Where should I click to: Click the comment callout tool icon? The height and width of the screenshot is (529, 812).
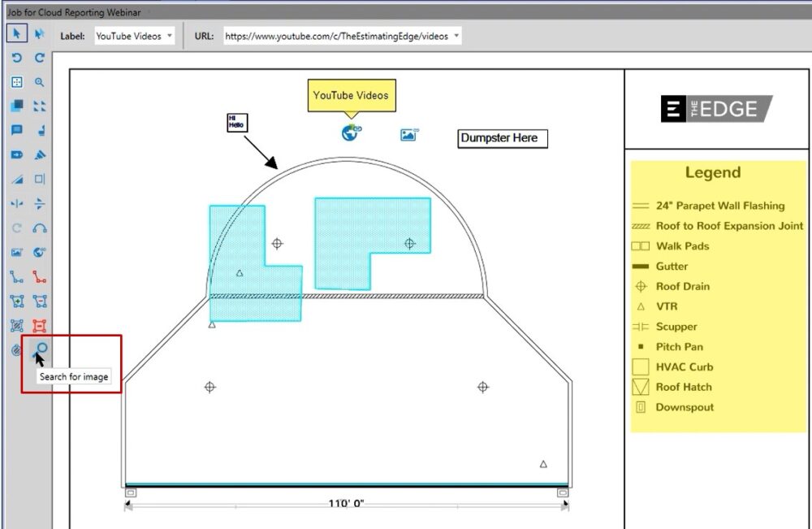tap(17, 130)
